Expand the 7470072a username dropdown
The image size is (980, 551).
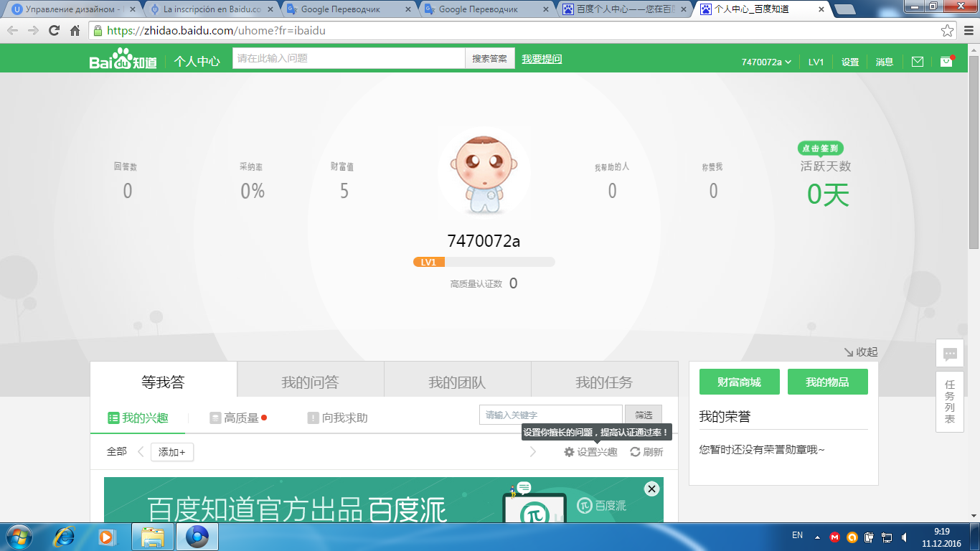point(766,62)
